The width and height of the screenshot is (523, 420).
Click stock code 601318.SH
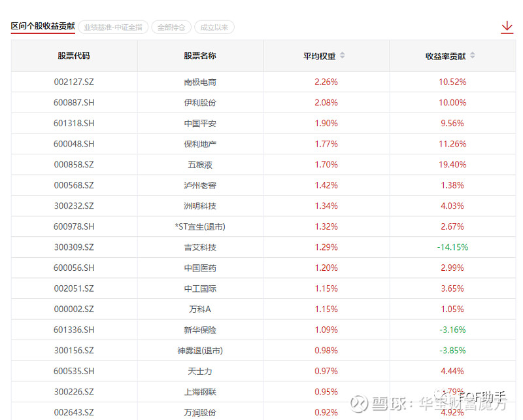point(74,123)
